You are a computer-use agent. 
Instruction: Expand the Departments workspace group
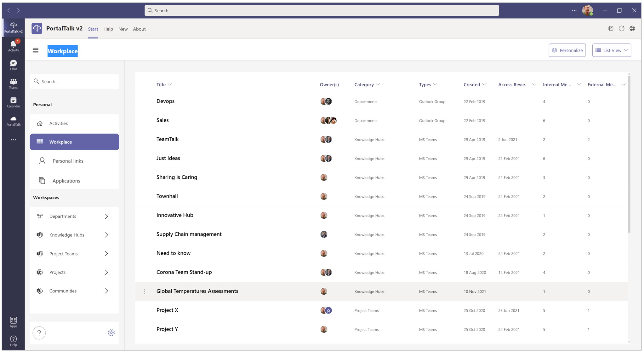[106, 216]
